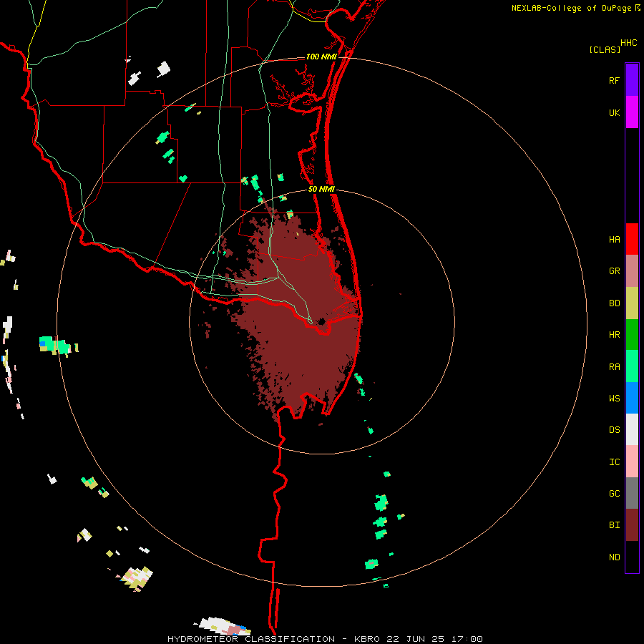Click the RF purple color swatch
The image size is (644, 644).
click(632, 80)
